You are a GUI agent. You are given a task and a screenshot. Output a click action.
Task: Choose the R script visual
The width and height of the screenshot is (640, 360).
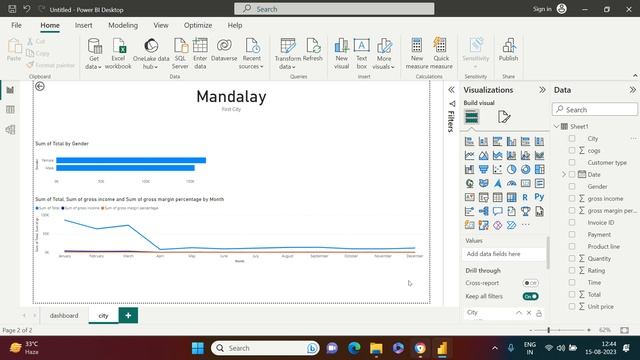[x=525, y=197]
